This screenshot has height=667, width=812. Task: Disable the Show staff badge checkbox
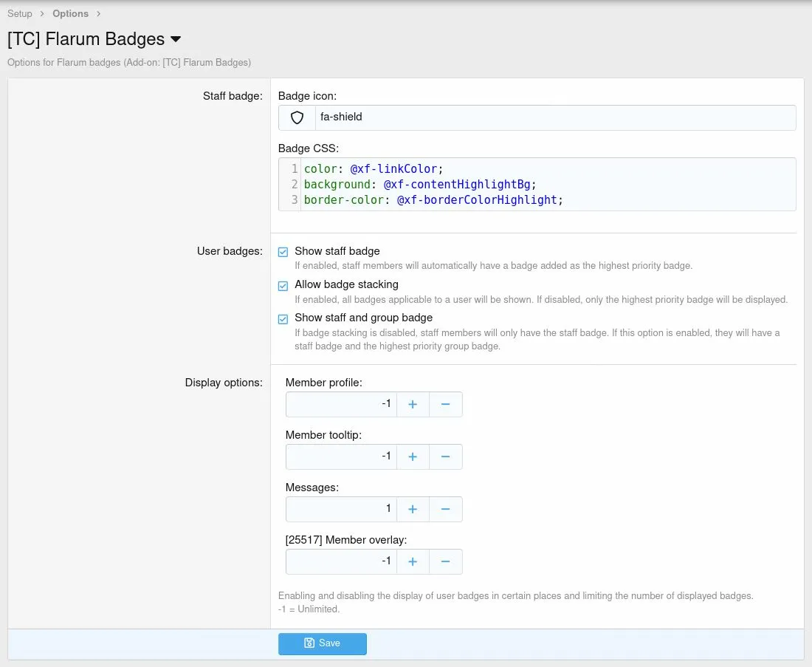pyautogui.click(x=283, y=252)
